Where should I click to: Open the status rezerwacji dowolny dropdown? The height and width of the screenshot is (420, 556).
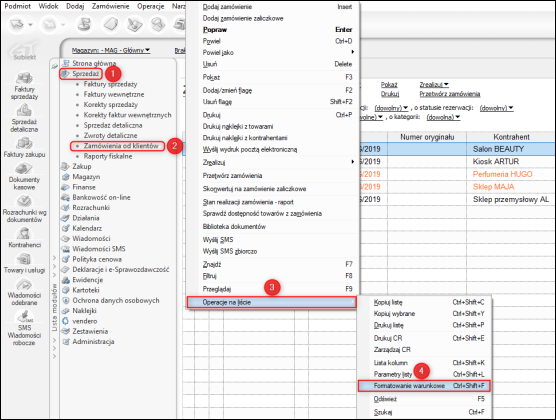click(496, 108)
